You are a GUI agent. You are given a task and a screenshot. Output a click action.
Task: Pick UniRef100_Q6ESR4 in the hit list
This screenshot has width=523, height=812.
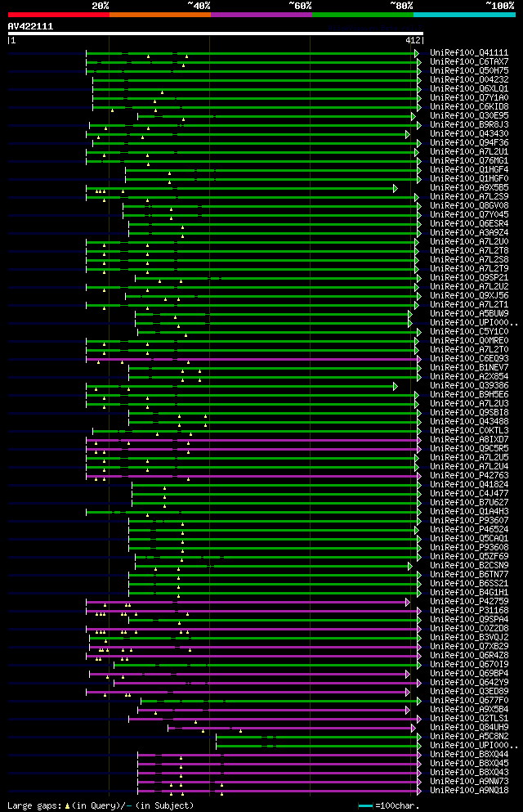[469, 224]
